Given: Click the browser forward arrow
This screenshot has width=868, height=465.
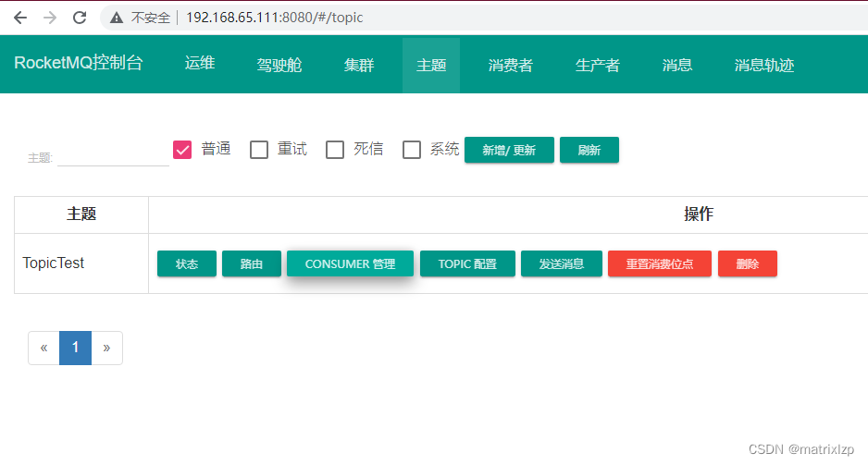Looking at the screenshot, I should pos(50,18).
